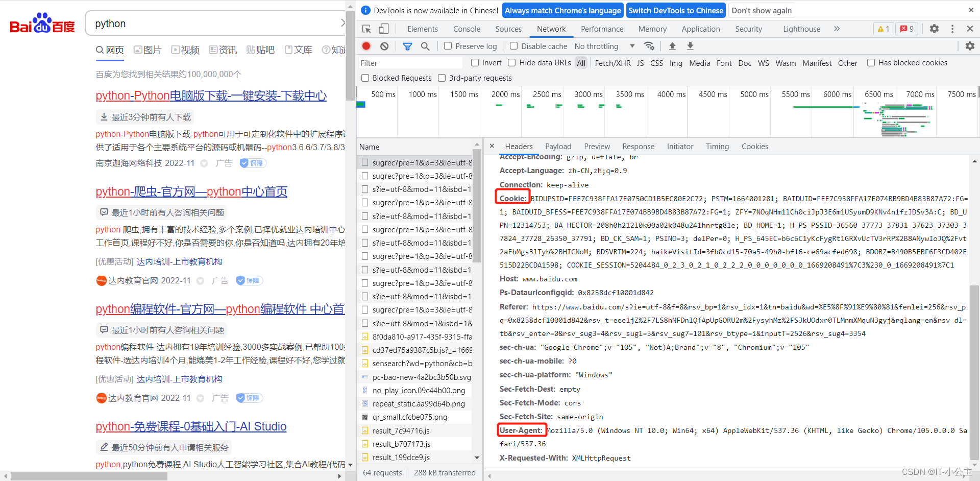
Task: Expand more DevTools tabs chevron
Action: (837, 29)
